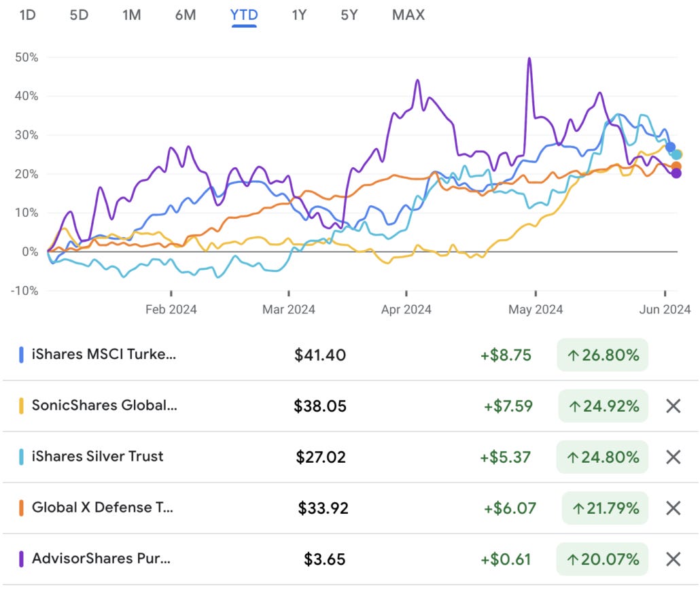This screenshot has width=700, height=594.
Task: Click the blue iShares MSCI Turkey color marker
Action: [x=21, y=355]
